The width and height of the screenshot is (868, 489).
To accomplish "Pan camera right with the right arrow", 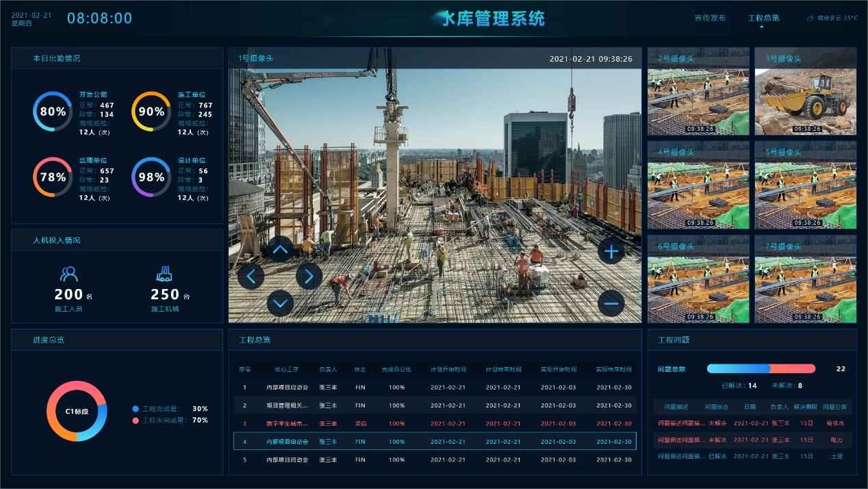I will click(x=309, y=276).
